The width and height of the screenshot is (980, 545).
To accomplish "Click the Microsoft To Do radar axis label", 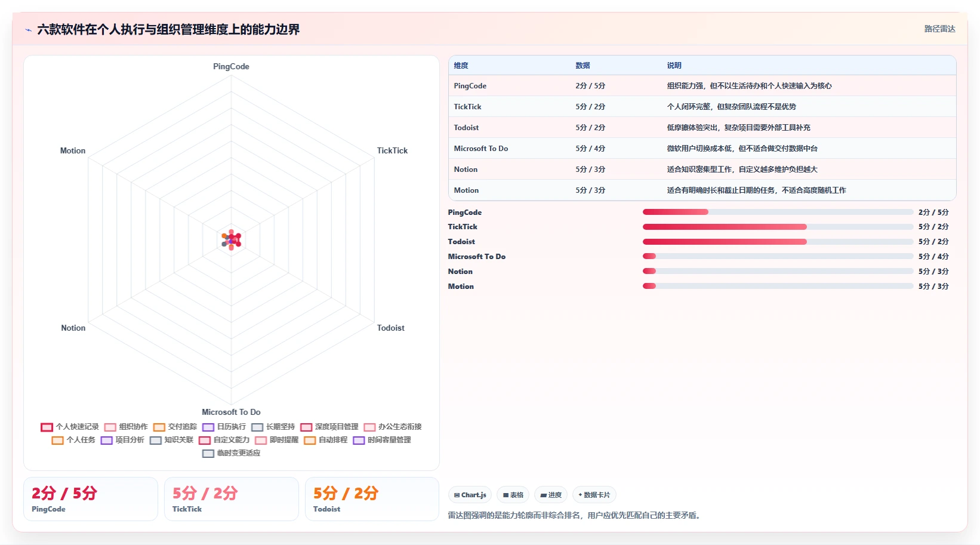I will 231,412.
